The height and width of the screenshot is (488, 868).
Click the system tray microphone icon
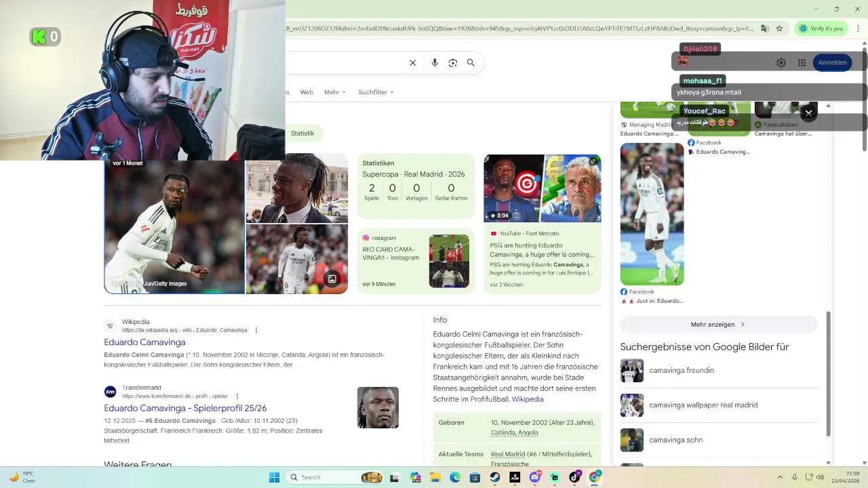point(795,477)
